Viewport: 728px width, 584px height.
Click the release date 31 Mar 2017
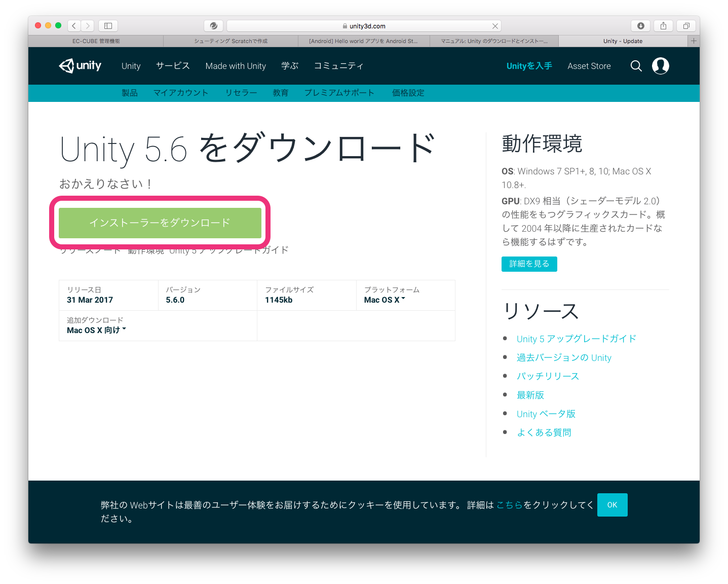point(90,300)
